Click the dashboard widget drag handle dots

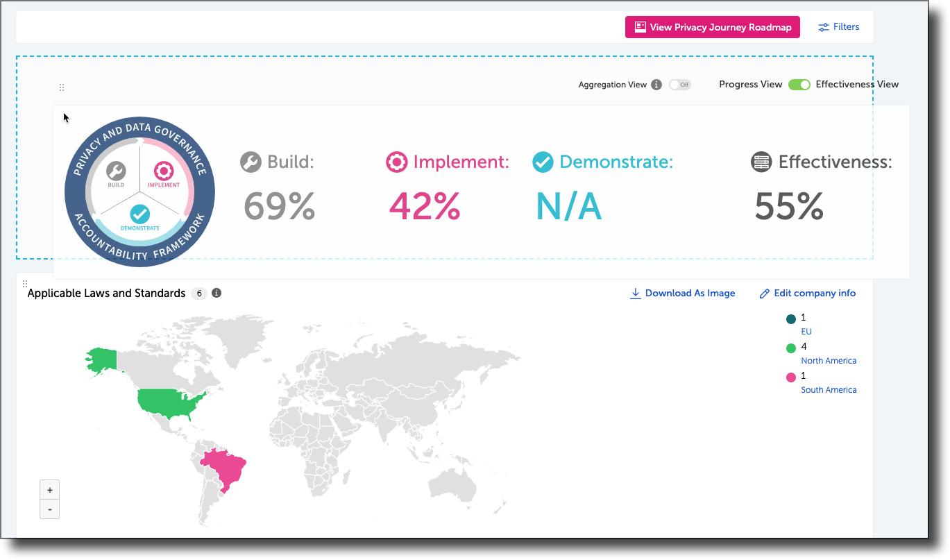tap(61, 87)
